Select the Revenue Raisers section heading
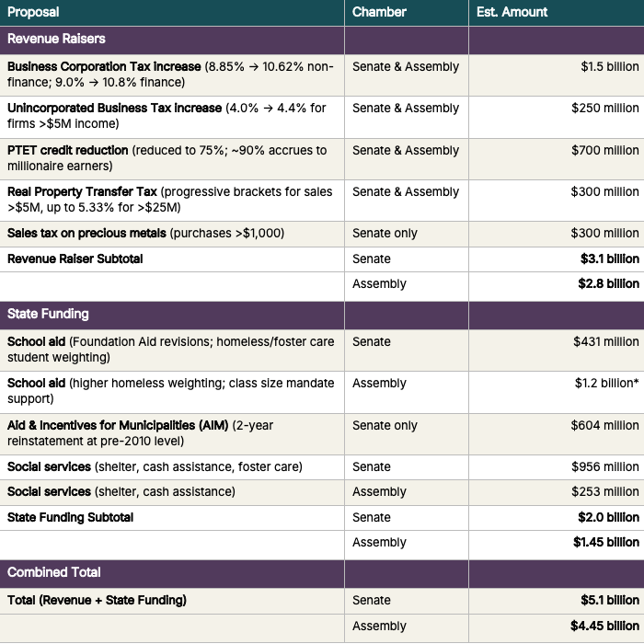 point(56,39)
